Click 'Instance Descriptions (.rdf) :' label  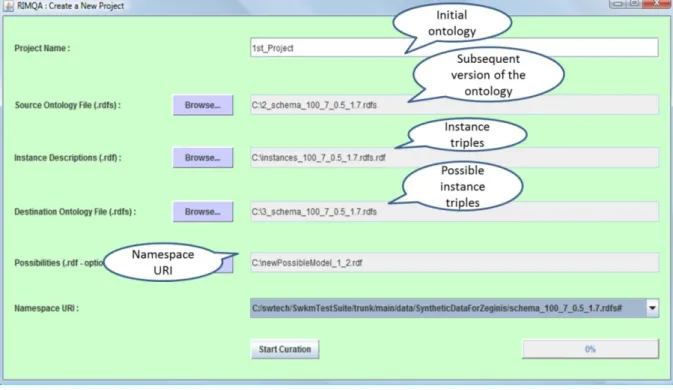pos(68,158)
